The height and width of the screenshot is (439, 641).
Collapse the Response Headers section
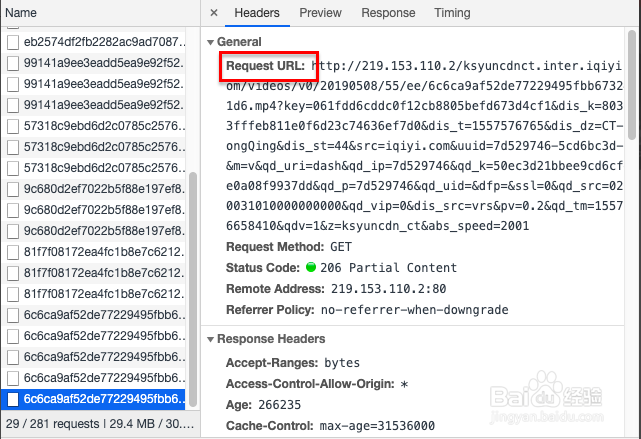(x=211, y=339)
